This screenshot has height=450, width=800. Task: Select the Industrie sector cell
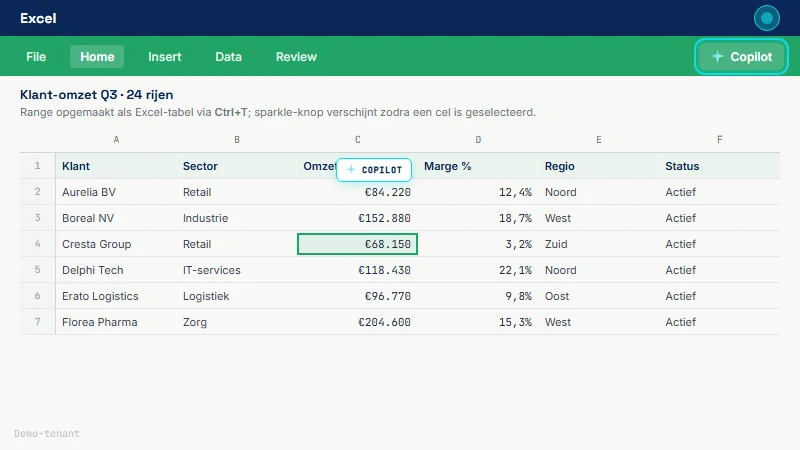pyautogui.click(x=237, y=218)
